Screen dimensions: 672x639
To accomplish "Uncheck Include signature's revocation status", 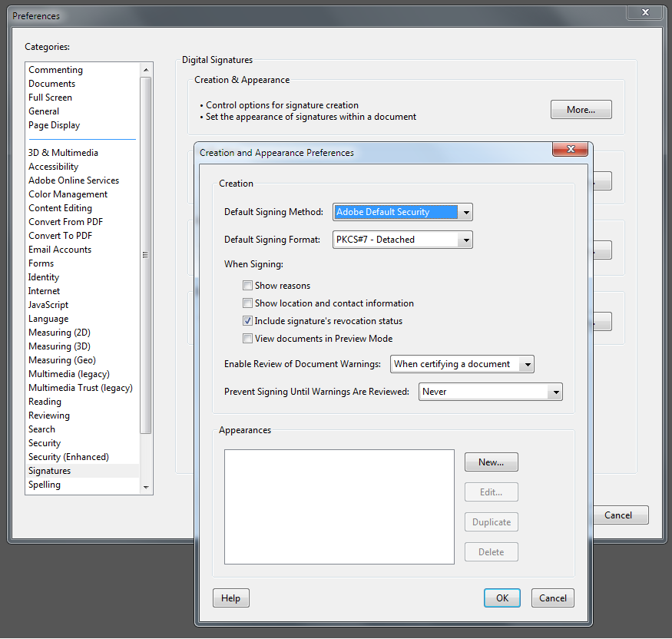I will [247, 320].
